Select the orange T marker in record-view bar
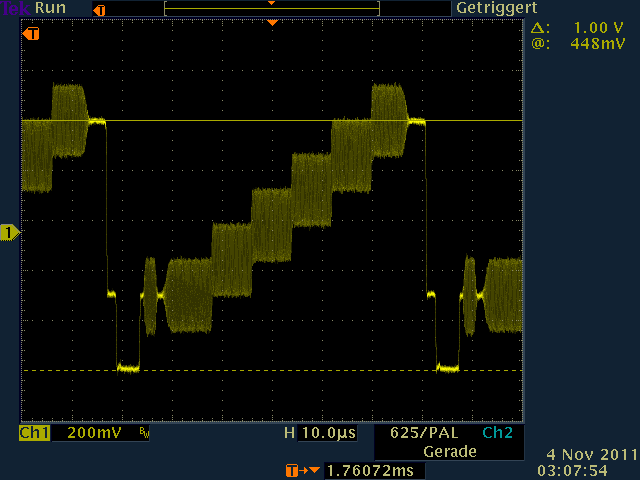 98,9
